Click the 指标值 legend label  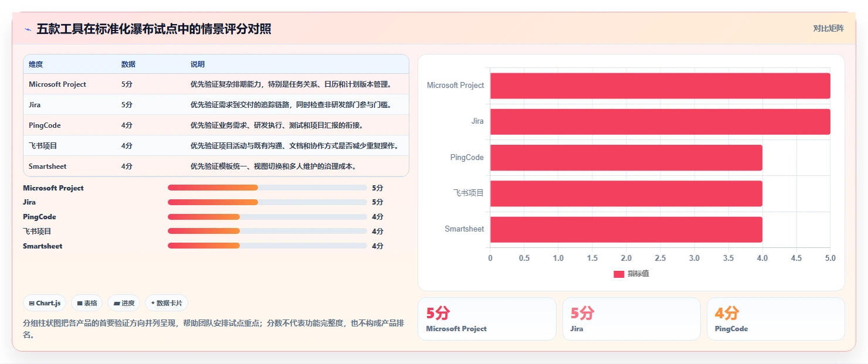(x=638, y=274)
